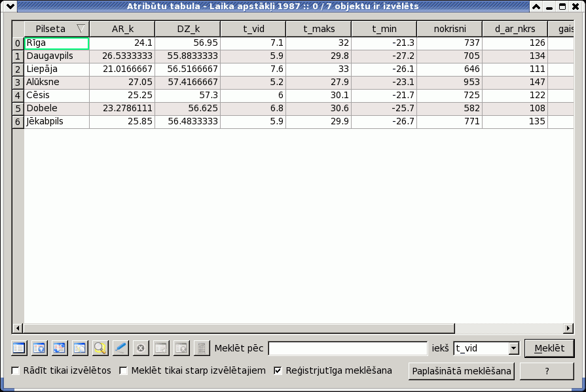Open the field calculator icon
Image resolution: width=586 pixels, height=392 pixels.
(202, 348)
